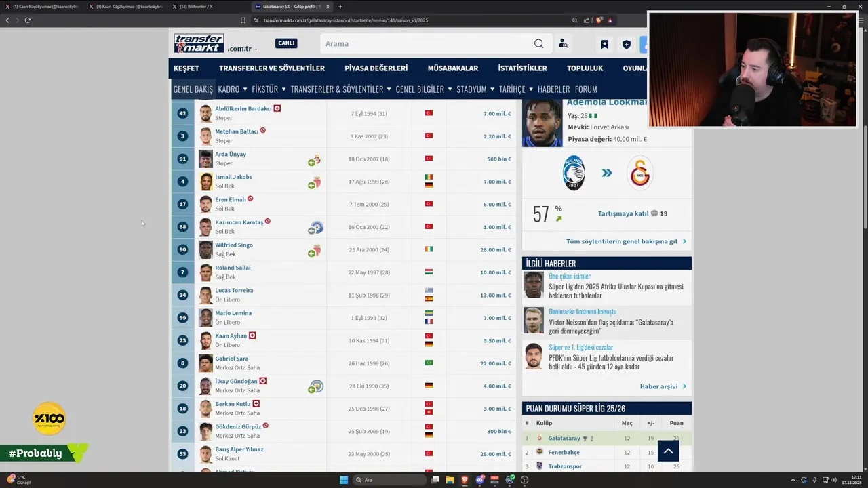868x488 pixels.
Task: Click Kaan Ayhan injury icon
Action: [252, 335]
